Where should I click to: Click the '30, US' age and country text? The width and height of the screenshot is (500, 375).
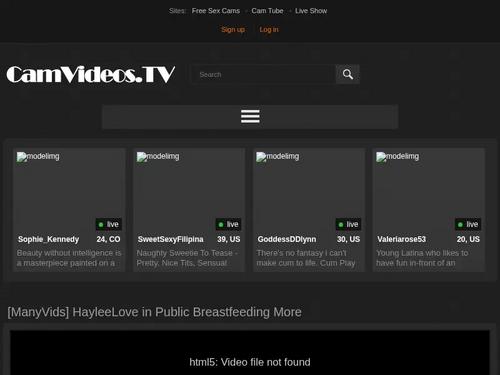coord(348,239)
